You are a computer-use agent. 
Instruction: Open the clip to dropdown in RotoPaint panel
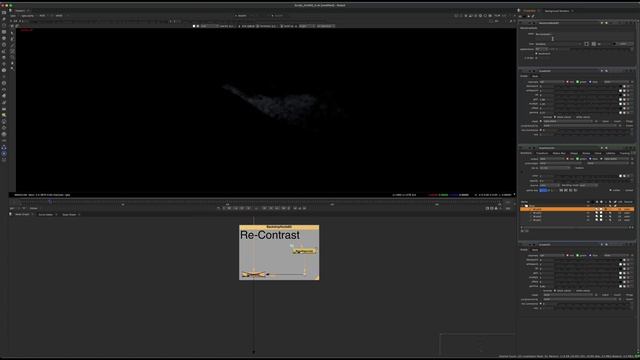[x=555, y=168]
